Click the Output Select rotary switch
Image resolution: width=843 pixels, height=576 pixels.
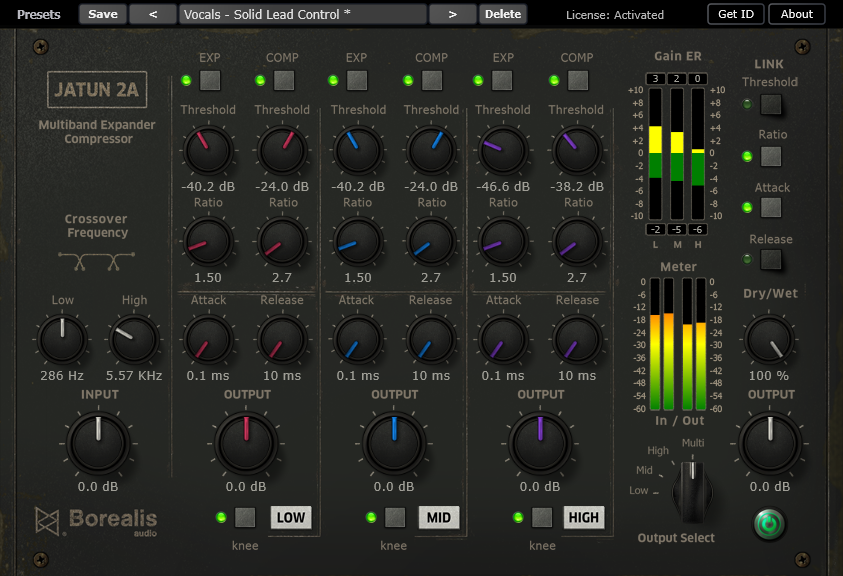point(692,490)
